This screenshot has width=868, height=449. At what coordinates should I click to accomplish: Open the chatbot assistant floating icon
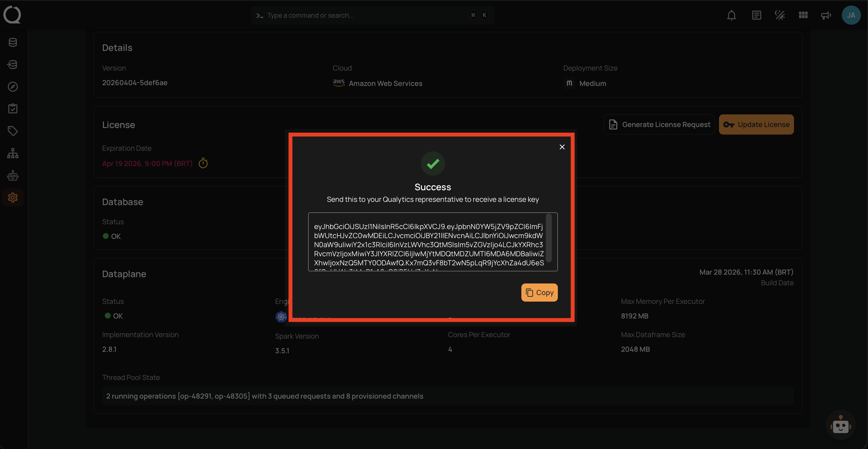[x=841, y=425]
